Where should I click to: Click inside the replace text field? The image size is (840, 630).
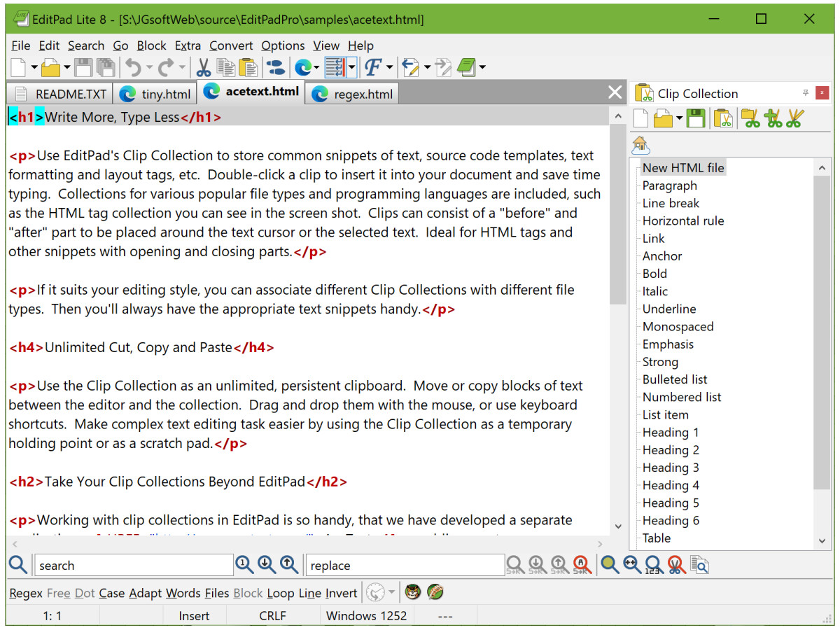click(405, 565)
